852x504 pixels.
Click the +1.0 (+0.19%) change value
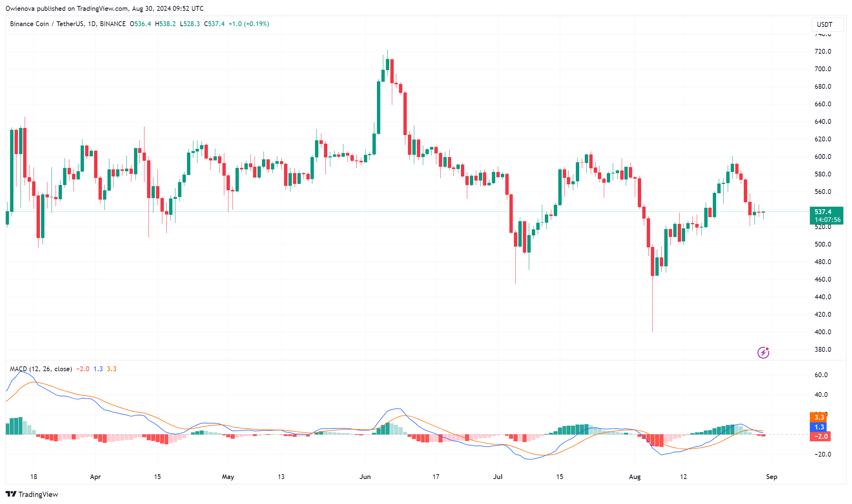[249, 24]
